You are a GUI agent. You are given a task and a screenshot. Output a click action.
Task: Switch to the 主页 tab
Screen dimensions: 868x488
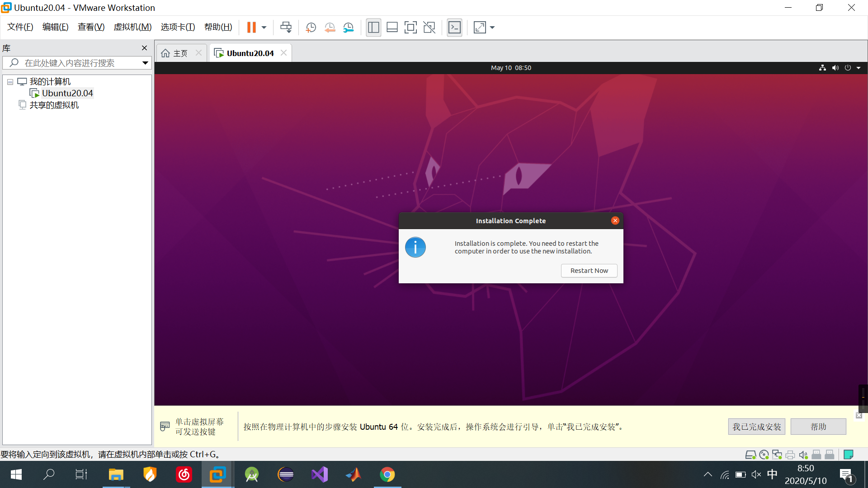tap(175, 53)
